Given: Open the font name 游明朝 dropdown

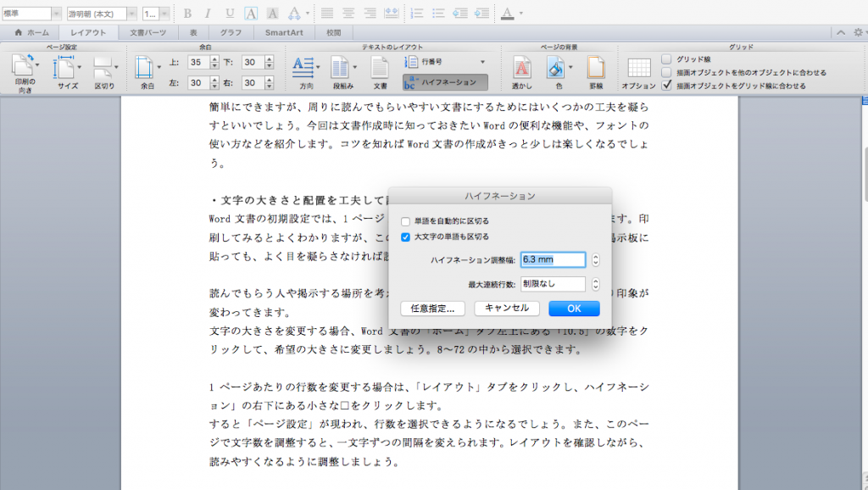Looking at the screenshot, I should pos(131,14).
